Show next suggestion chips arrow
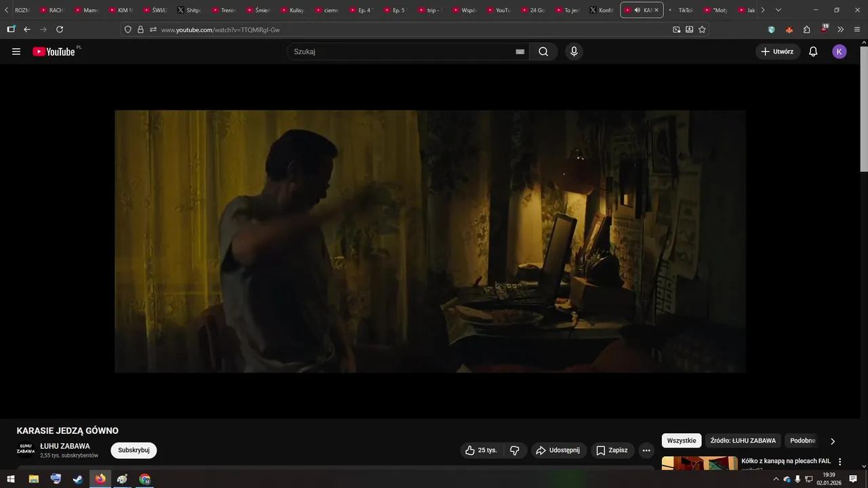 (x=833, y=441)
